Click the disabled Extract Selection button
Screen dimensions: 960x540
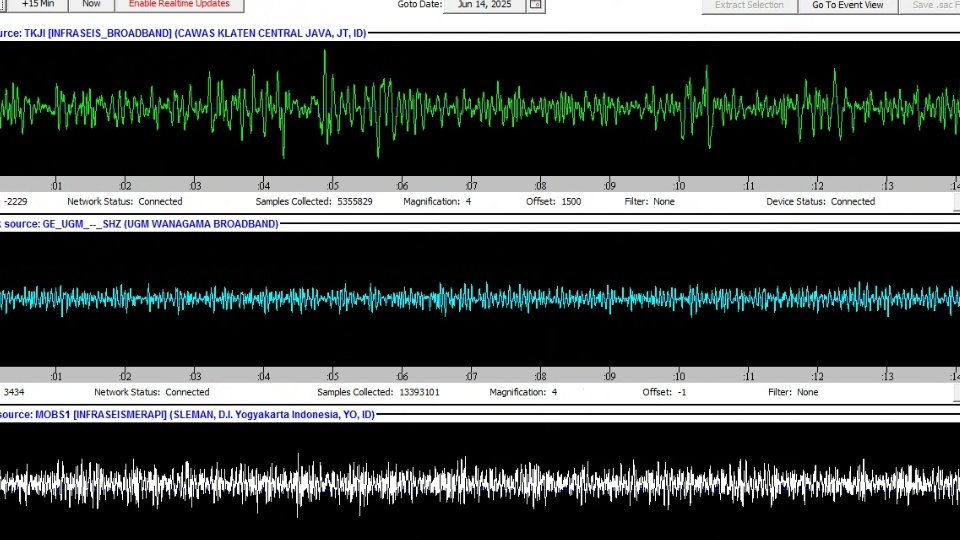click(749, 5)
